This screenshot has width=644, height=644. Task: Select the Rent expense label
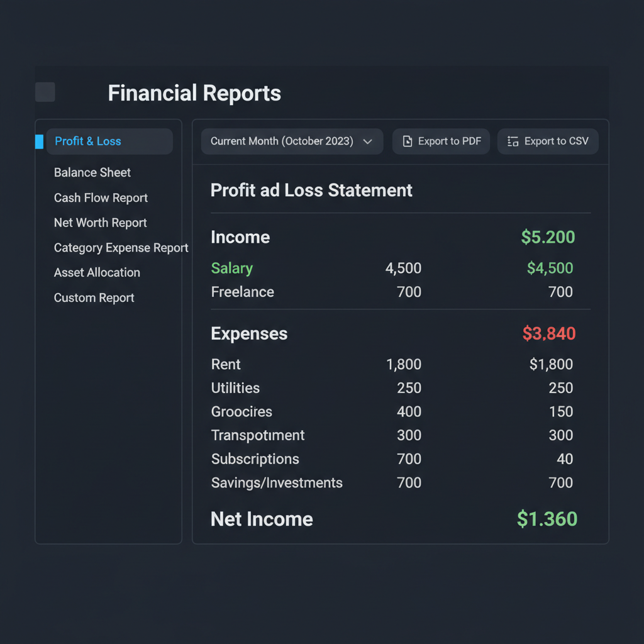coord(226,364)
